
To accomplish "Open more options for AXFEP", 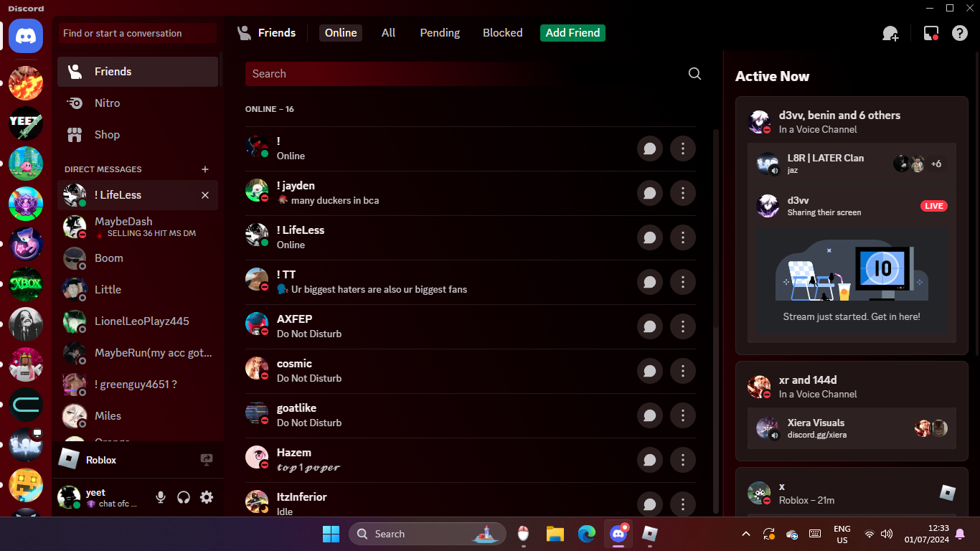I will click(x=683, y=326).
